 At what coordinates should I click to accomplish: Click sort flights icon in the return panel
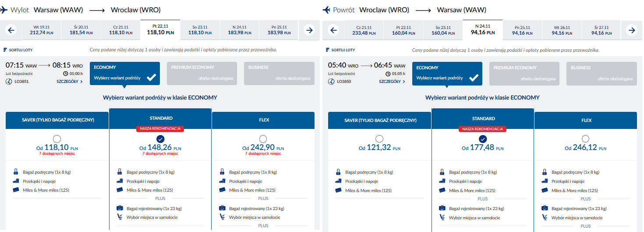(327, 50)
